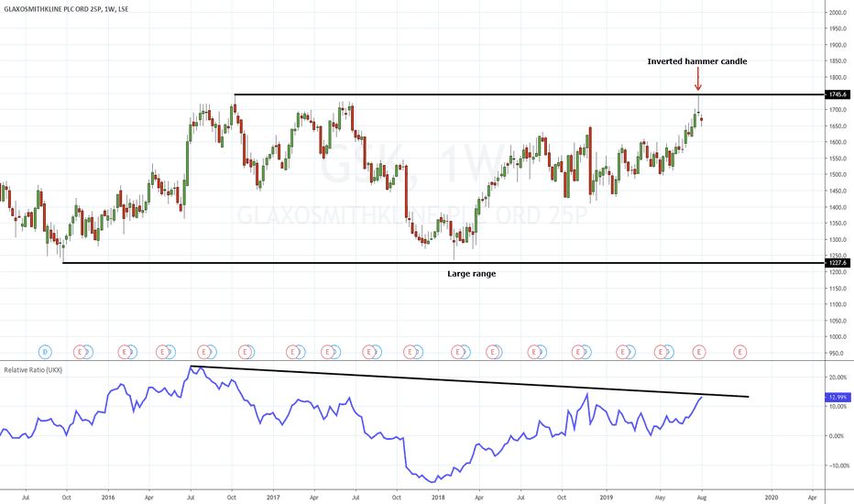Click the 2018 label on time axis

point(437,497)
